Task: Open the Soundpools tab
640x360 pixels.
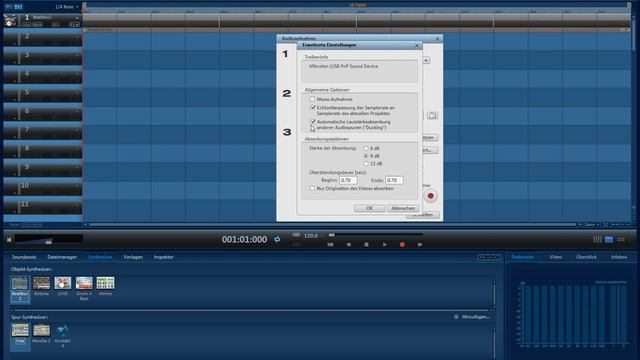Action: coord(24,257)
